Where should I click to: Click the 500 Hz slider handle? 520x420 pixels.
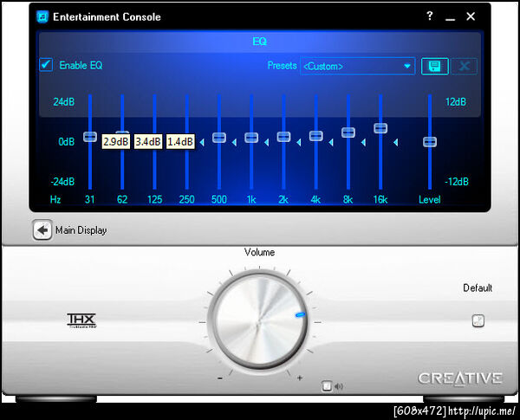tap(219, 138)
